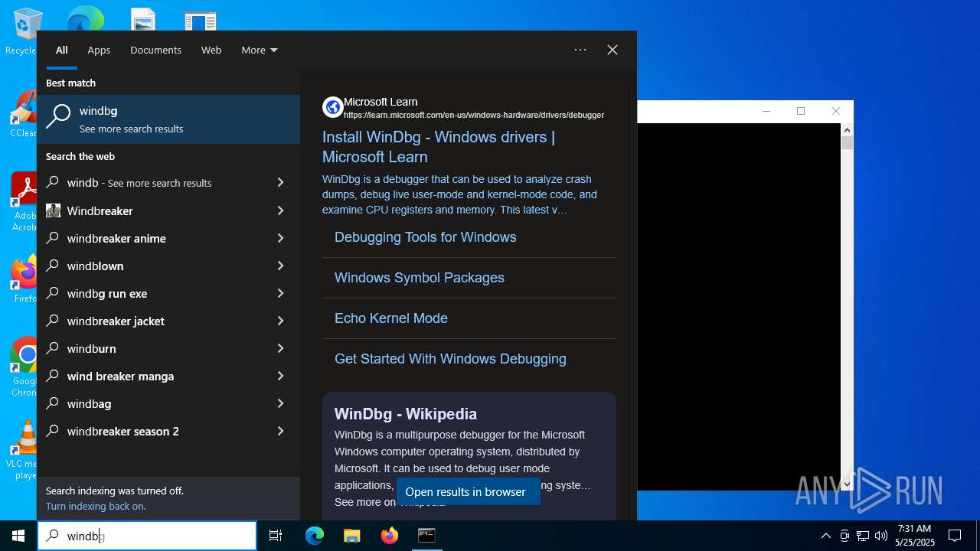Switch to the console window taskbar icon
The image size is (980, 551).
pyautogui.click(x=426, y=536)
